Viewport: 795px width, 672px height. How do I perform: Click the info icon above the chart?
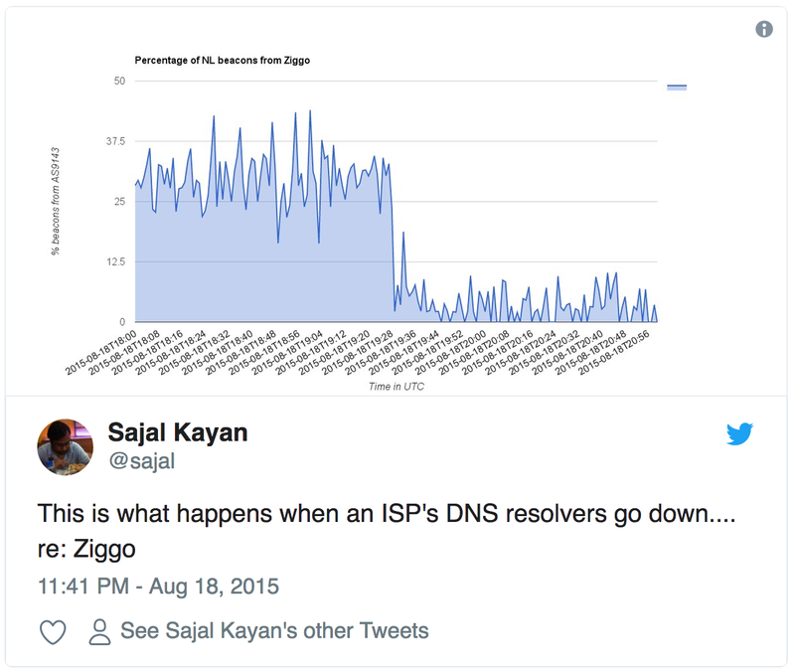(764, 29)
